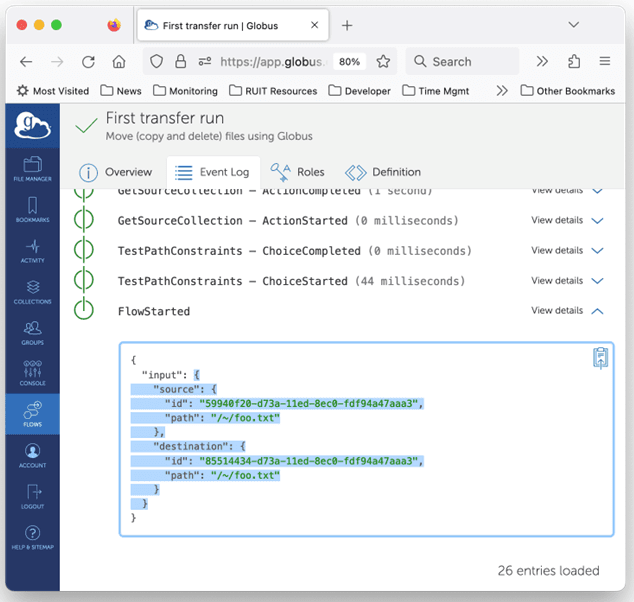Expand GetSourceCollection ActionCompleted details chevron

(598, 190)
